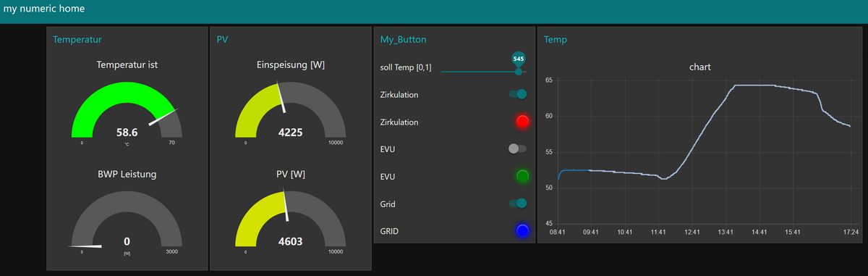Click the Grid label beside the switch
This screenshot has height=276, width=868.
(x=388, y=204)
